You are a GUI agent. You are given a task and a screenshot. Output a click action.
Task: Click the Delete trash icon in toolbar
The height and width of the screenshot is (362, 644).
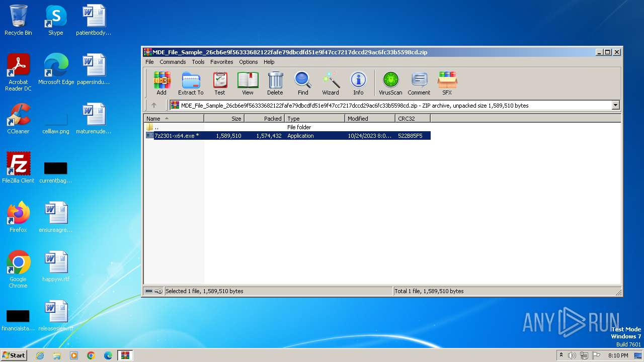(275, 83)
